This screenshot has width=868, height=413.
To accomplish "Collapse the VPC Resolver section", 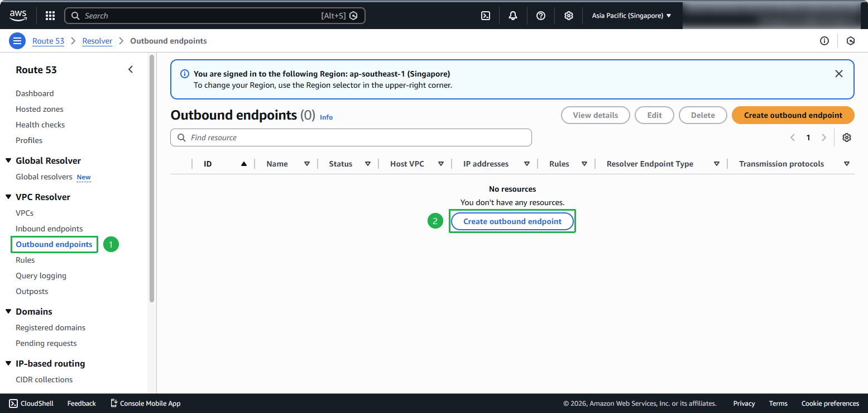I will 8,197.
